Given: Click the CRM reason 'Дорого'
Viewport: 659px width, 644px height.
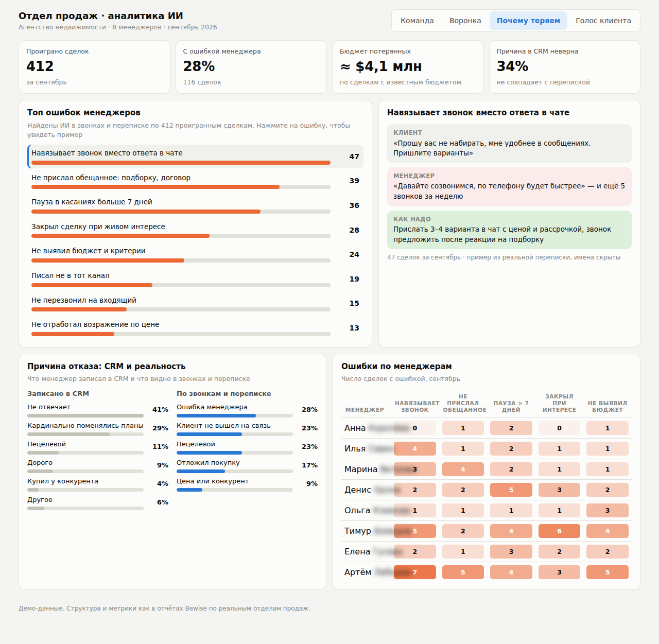Looking at the screenshot, I should 98,465.
